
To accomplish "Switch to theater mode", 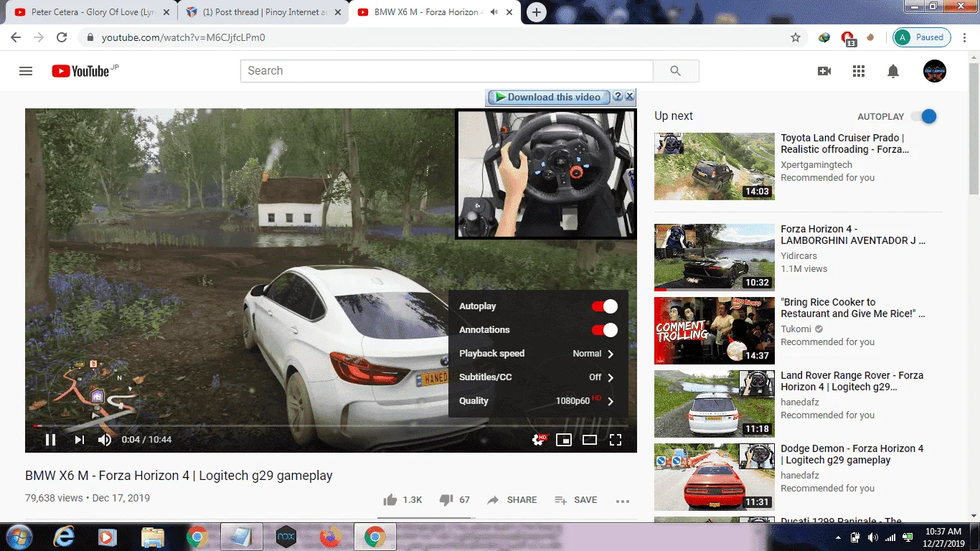I will tap(590, 440).
